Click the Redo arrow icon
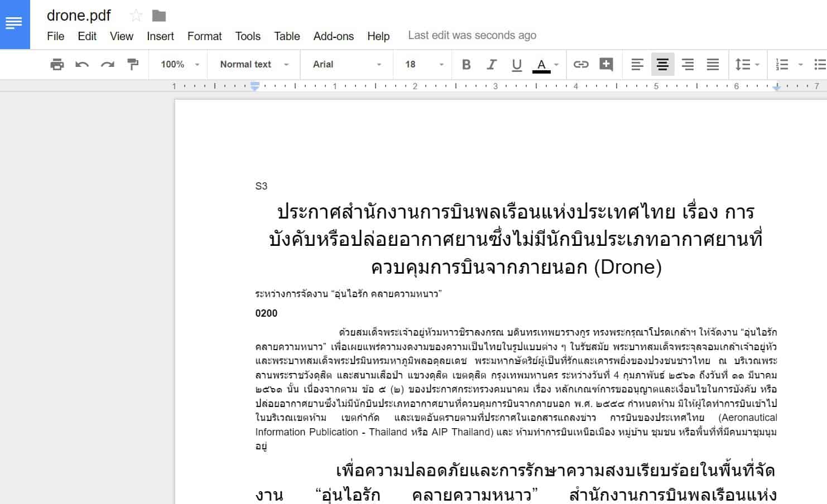This screenshot has width=827, height=504. [107, 65]
